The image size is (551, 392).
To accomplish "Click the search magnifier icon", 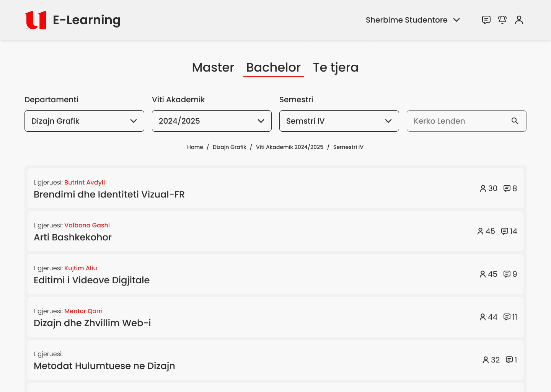I will click(515, 121).
